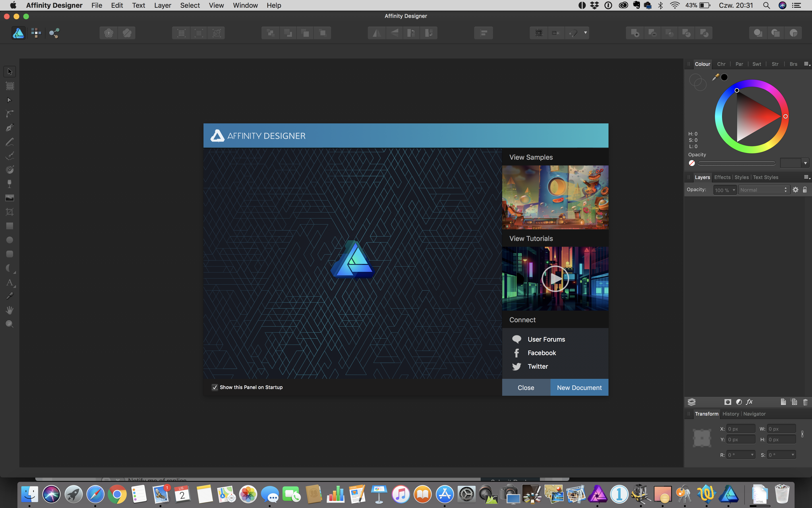Click the Close button in welcome panel
Screen dimensions: 812x508
[526, 388]
